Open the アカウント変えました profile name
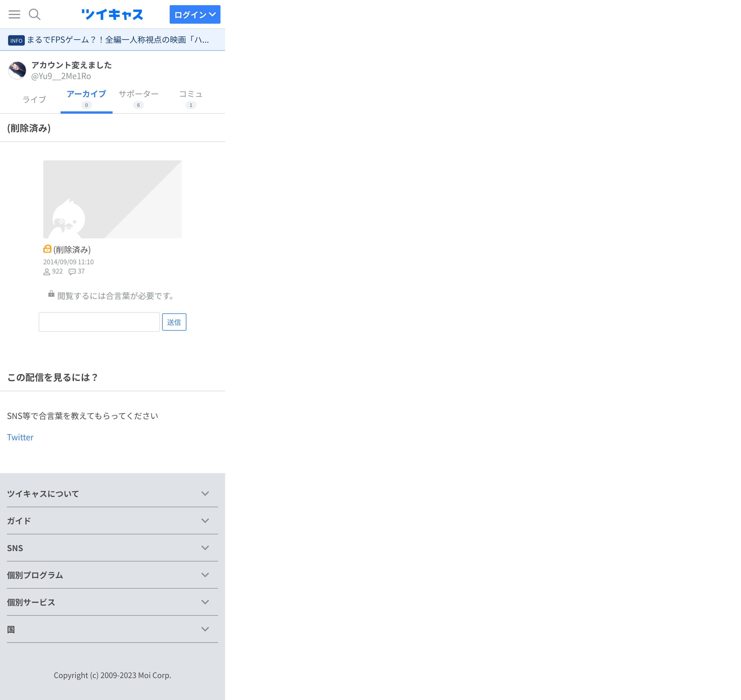The image size is (741, 700). coord(71,65)
